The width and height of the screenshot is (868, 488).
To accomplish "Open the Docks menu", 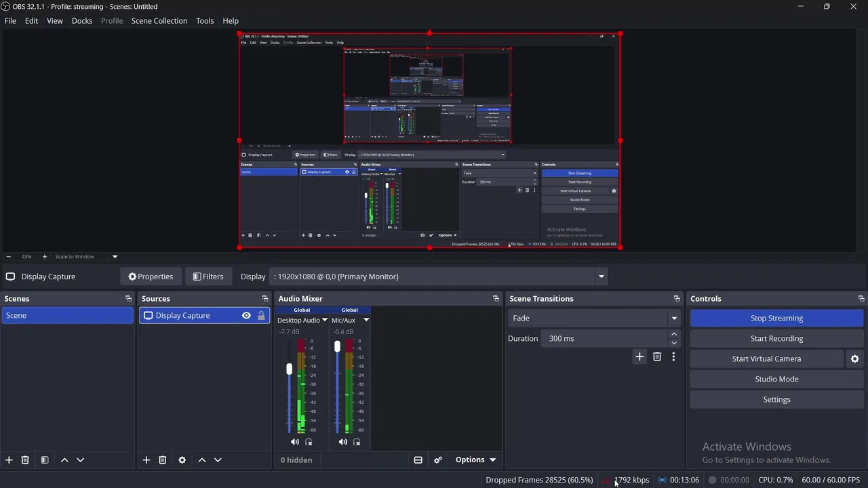I will (x=82, y=21).
